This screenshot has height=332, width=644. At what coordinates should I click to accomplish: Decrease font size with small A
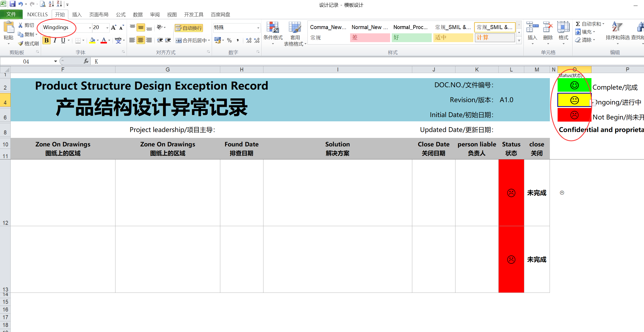pyautogui.click(x=122, y=27)
